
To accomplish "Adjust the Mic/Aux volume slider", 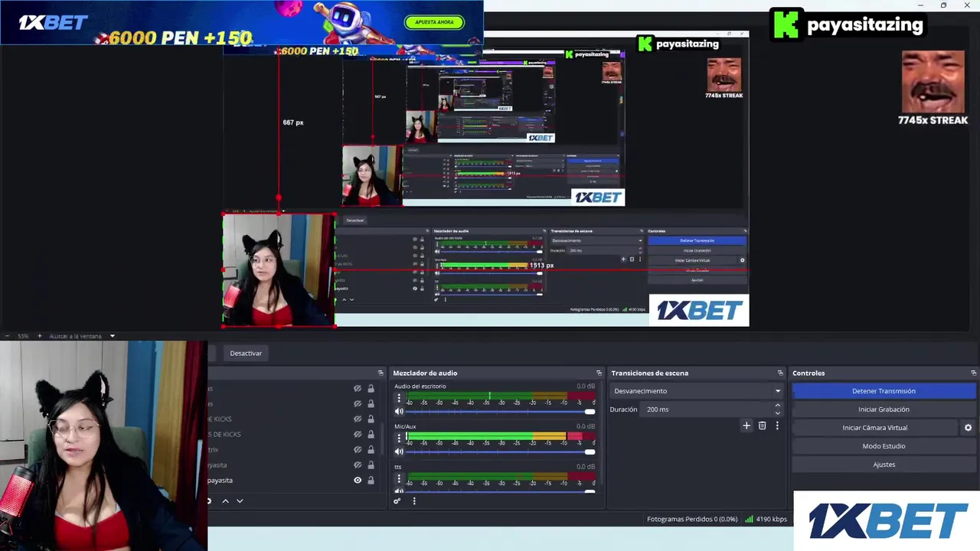I will 499,452.
